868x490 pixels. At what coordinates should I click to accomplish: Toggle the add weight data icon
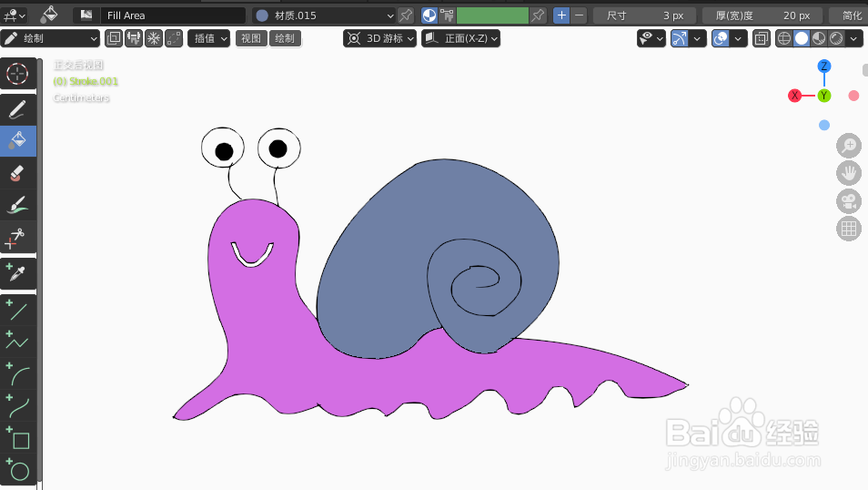[134, 38]
